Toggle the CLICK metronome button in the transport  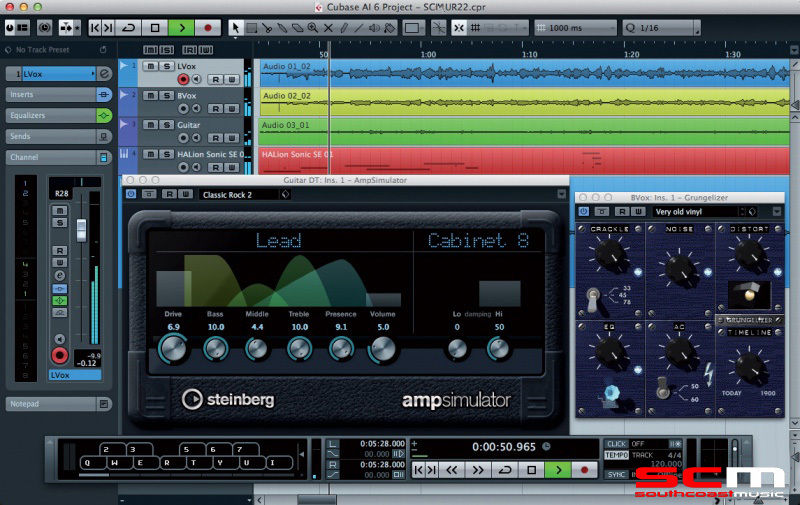point(615,443)
